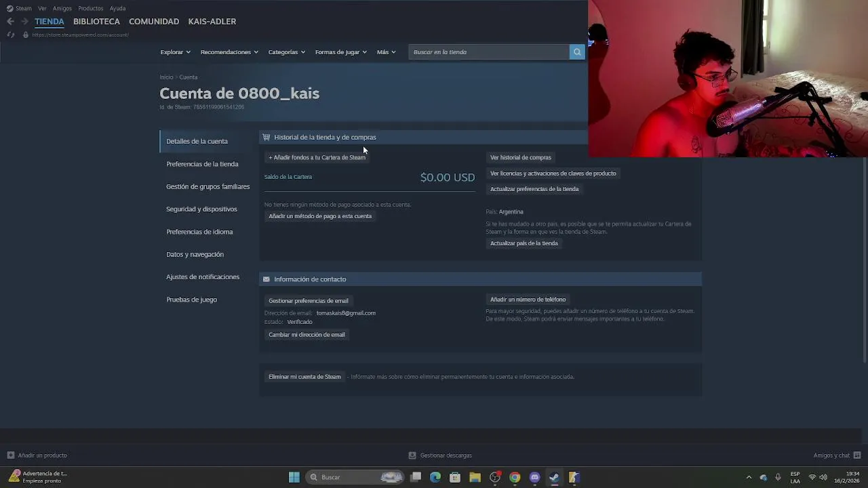Viewport: 868px width, 488px height.
Task: Expand the Explorar dropdown
Action: tap(175, 52)
